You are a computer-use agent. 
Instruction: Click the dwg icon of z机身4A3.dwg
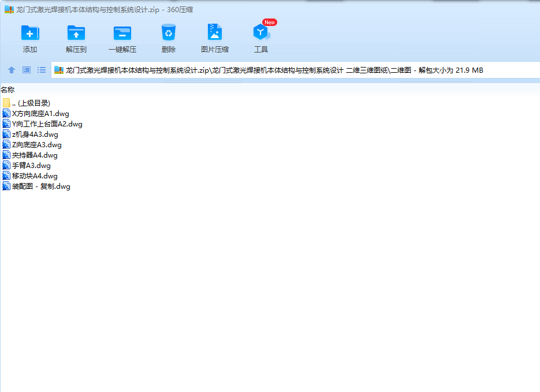click(x=6, y=134)
